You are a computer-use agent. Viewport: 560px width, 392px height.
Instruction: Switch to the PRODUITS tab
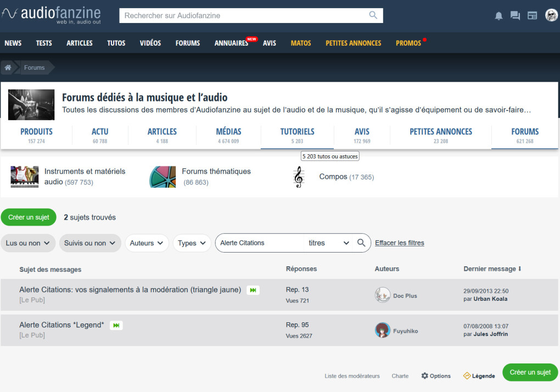[x=36, y=135]
